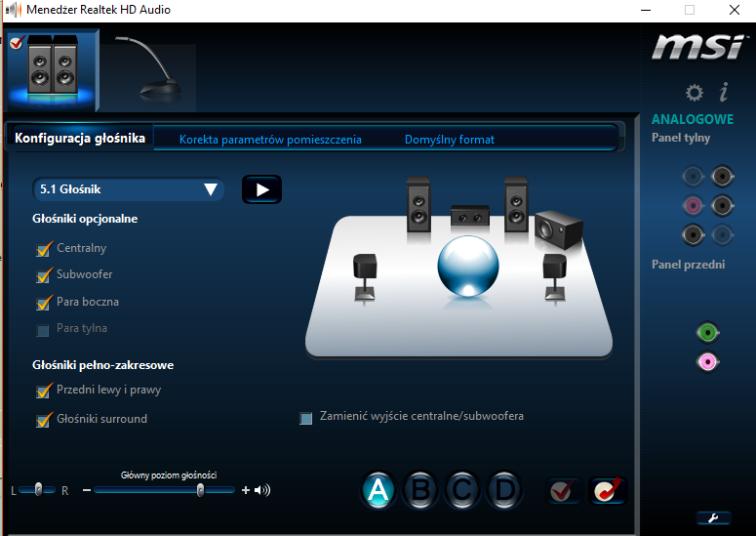This screenshot has height=536, width=756.
Task: Click the main volume slider handle
Action: 200,490
